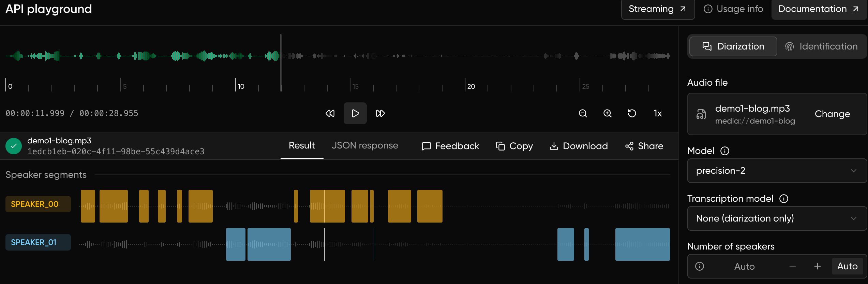
Task: Switch to Identification mode
Action: point(821,46)
